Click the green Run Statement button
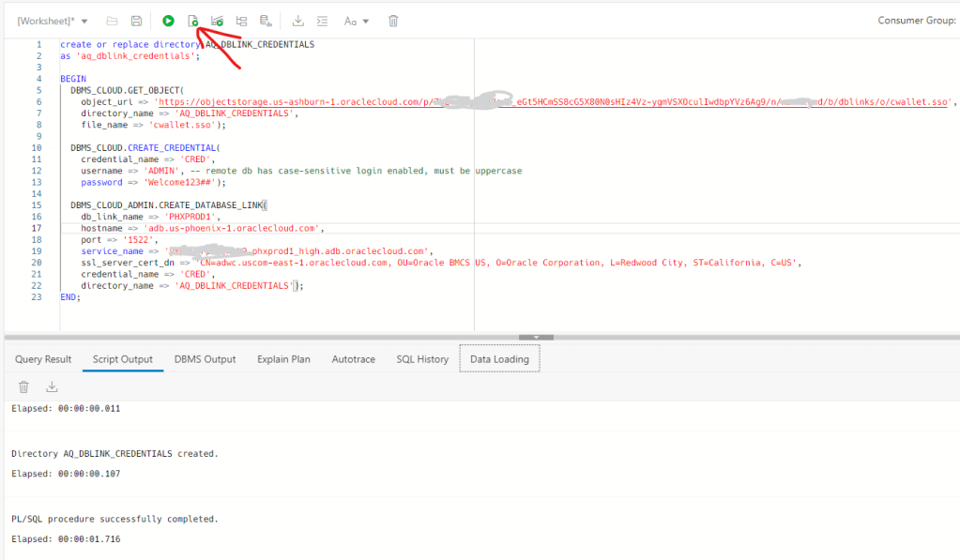 coord(168,21)
